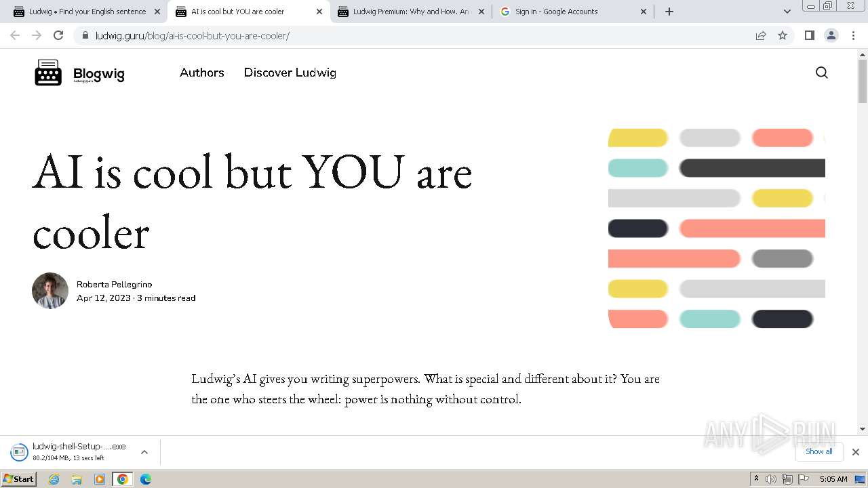868x488 pixels.
Task: Switch to 'Ludwig Premium: Why and How' tab
Action: (411, 12)
